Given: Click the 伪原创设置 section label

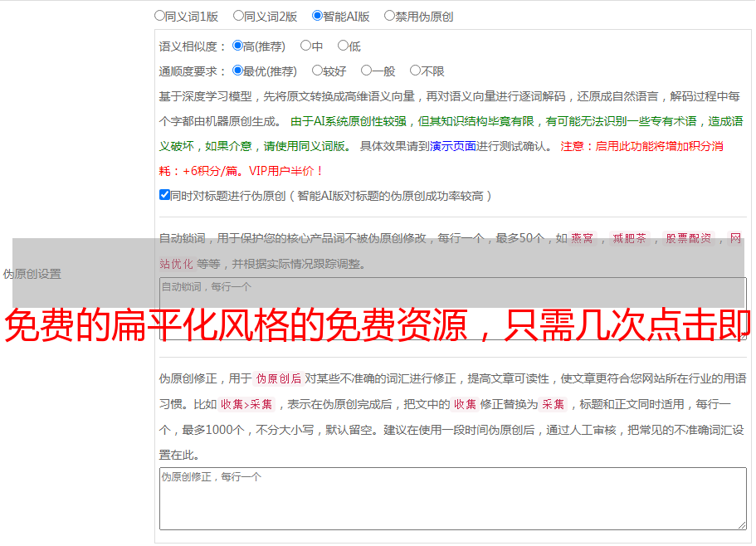Looking at the screenshot, I should tap(32, 274).
